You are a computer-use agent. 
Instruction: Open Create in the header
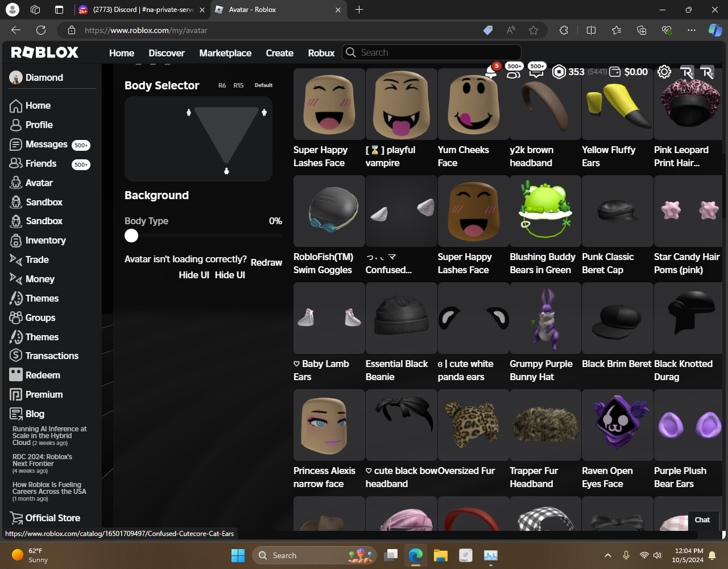coord(280,53)
